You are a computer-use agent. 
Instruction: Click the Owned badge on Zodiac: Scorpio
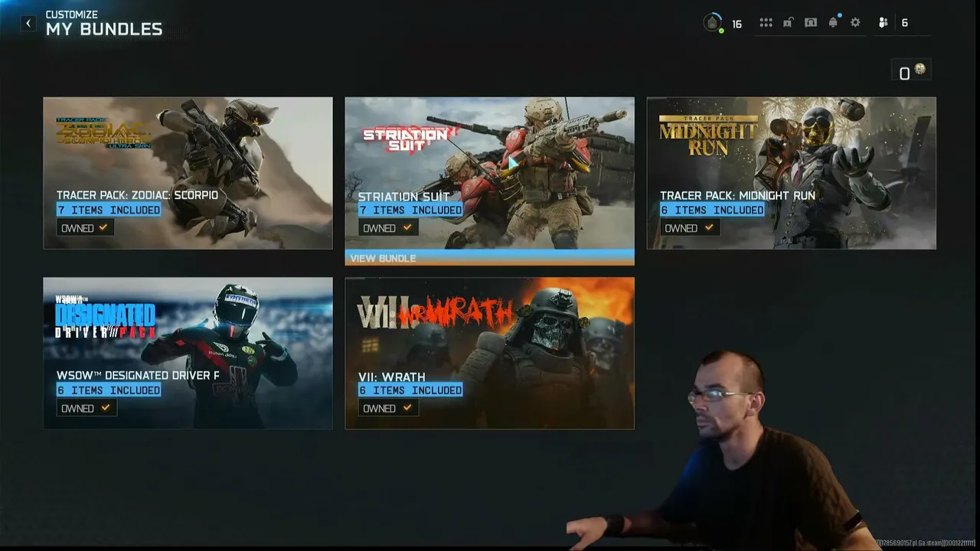tap(85, 228)
